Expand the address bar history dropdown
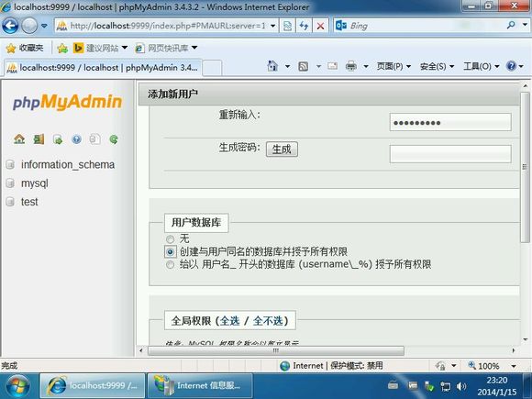This screenshot has width=532, height=399. click(272, 26)
